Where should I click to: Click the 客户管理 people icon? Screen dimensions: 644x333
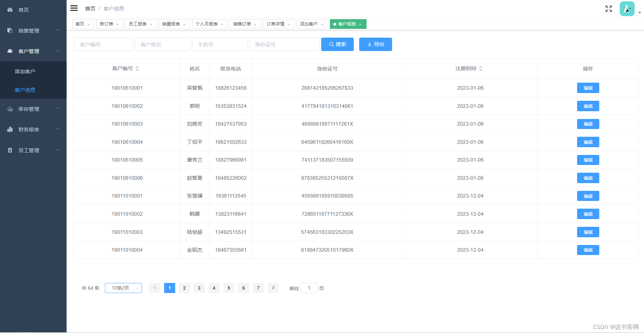[10, 51]
